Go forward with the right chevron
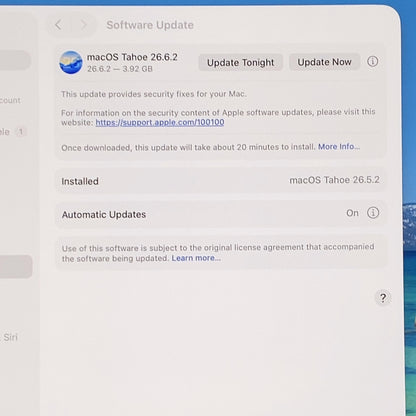 click(84, 25)
